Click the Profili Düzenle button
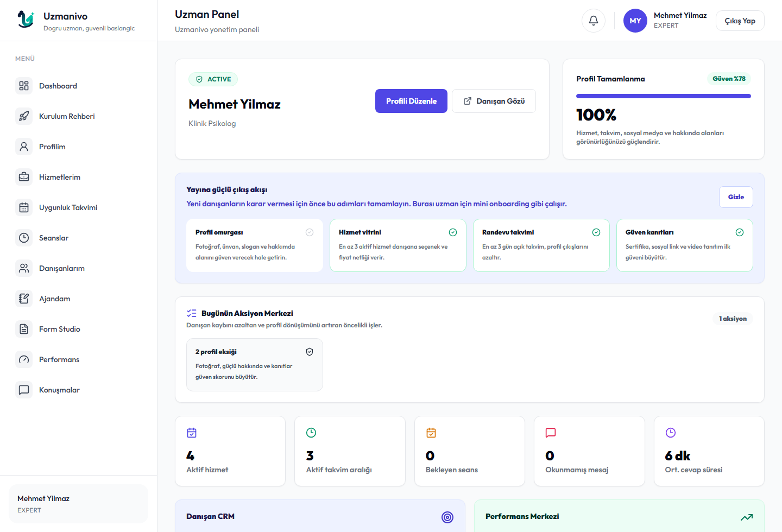This screenshot has height=532, width=782. [x=411, y=101]
